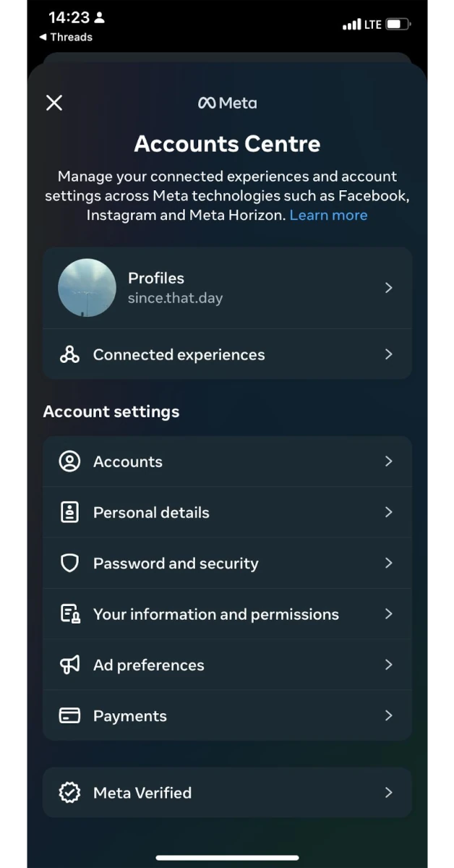Tap the Ad preferences megaphone icon

pos(69,665)
